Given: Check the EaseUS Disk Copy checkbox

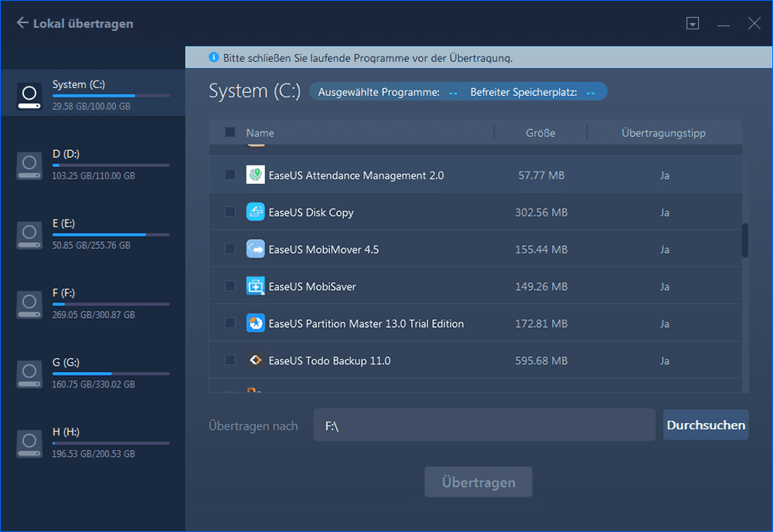Looking at the screenshot, I should tap(230, 212).
